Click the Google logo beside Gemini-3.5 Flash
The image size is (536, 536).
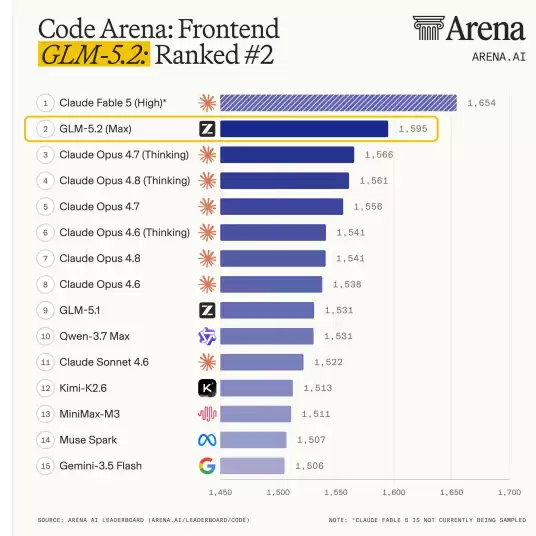click(x=207, y=466)
